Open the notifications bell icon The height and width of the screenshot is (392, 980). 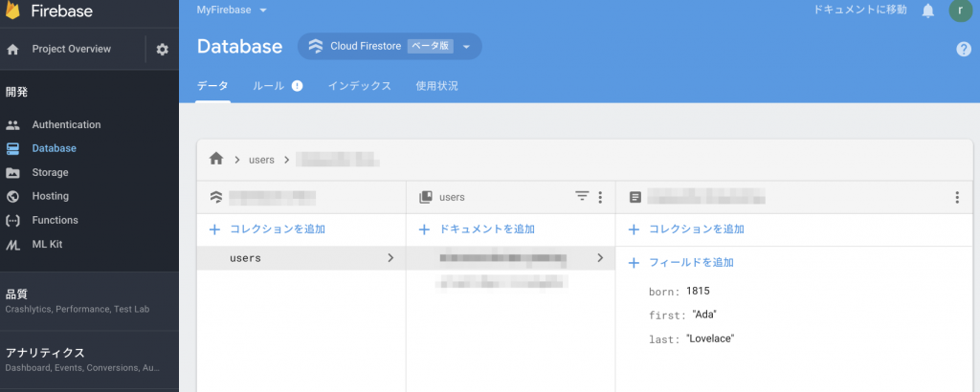tap(927, 11)
